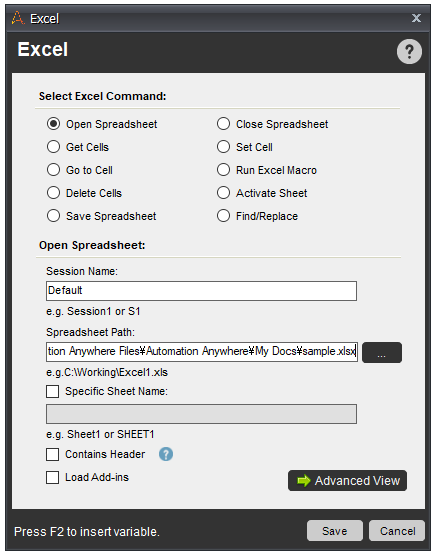Click the 'e.g. Session1 or S1' hint text

93,311
